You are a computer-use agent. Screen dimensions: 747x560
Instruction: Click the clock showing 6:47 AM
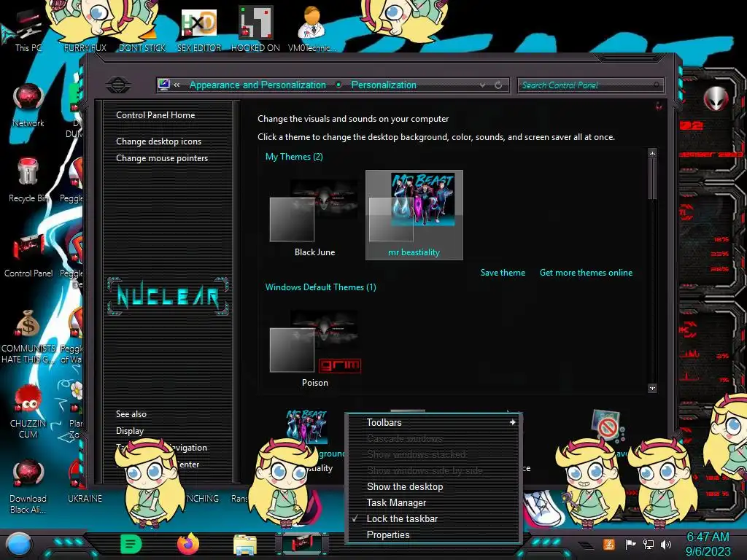point(708,537)
